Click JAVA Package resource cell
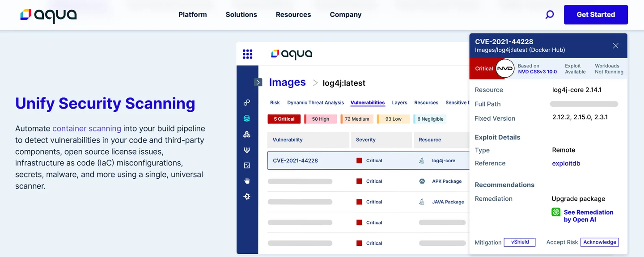This screenshot has height=257, width=644. point(448,202)
